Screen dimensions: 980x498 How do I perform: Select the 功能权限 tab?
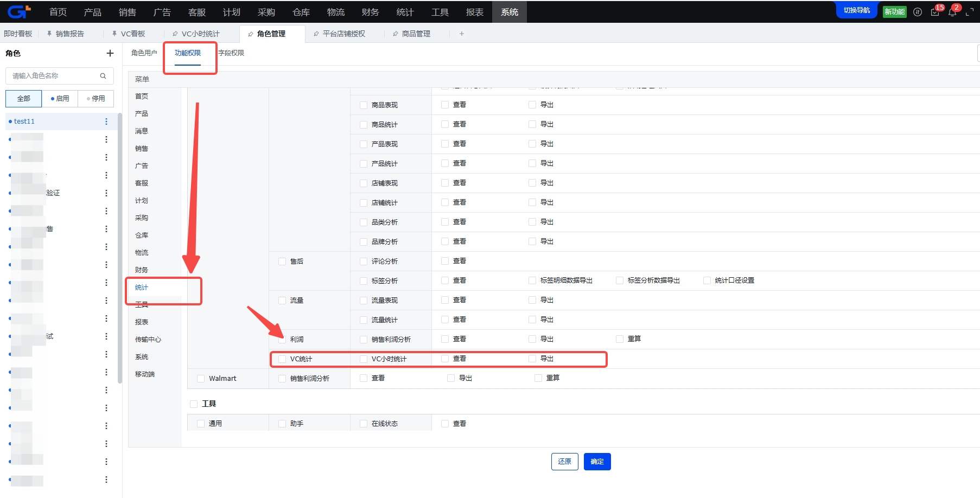[188, 53]
